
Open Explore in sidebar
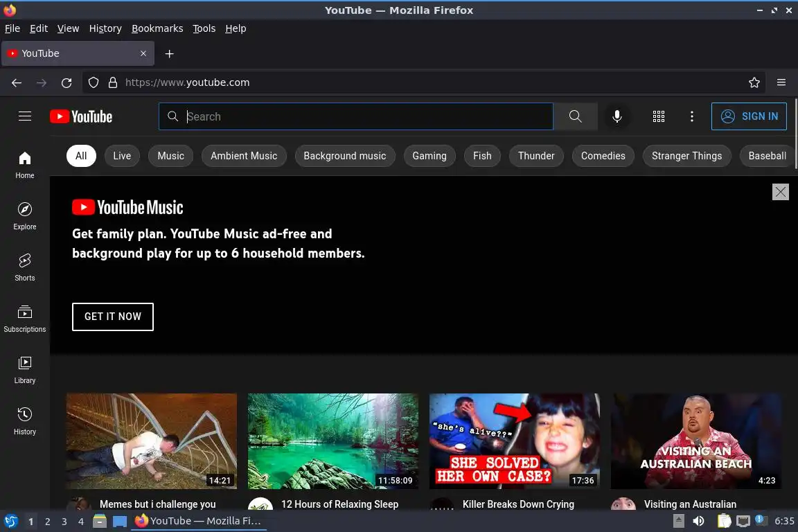(x=24, y=216)
